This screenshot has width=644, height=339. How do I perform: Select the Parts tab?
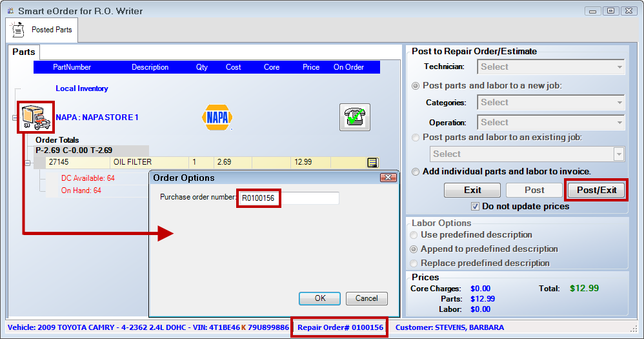tap(24, 52)
